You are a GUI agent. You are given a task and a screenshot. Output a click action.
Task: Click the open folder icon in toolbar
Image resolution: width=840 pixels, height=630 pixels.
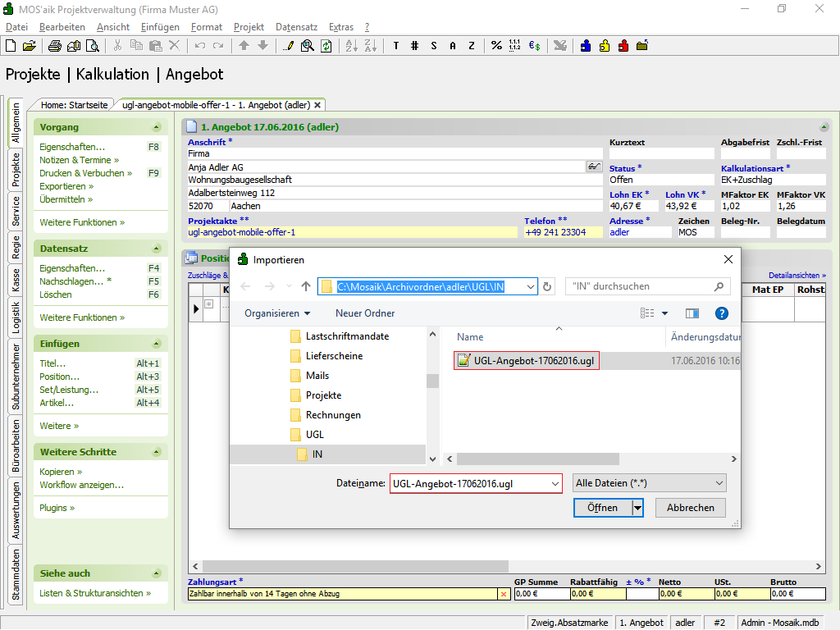point(30,46)
